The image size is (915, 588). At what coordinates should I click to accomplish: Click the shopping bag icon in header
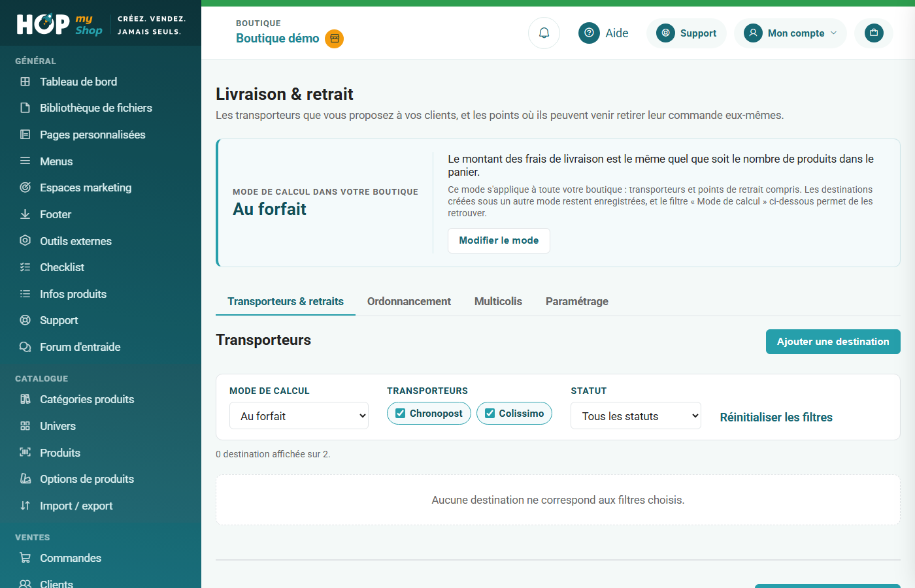874,33
